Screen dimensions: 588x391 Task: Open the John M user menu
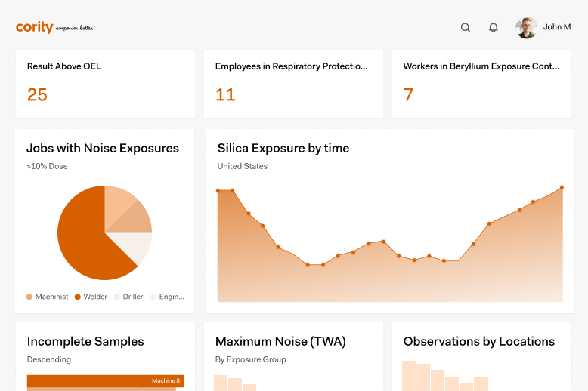[x=556, y=27]
